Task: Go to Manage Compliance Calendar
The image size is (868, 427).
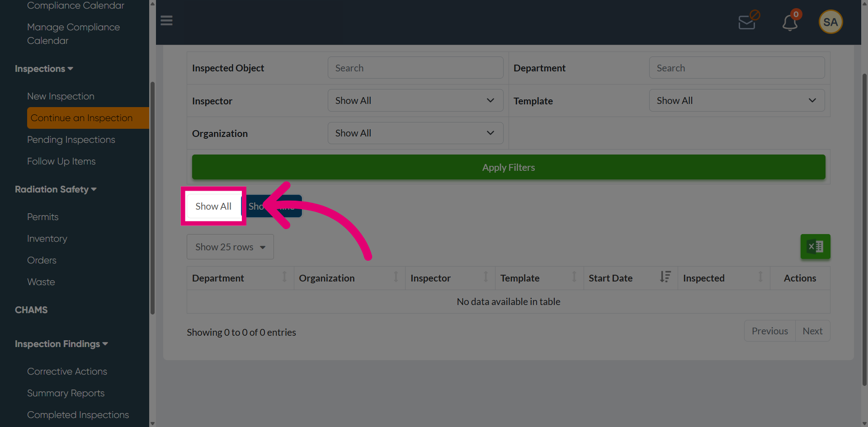Action: click(73, 34)
